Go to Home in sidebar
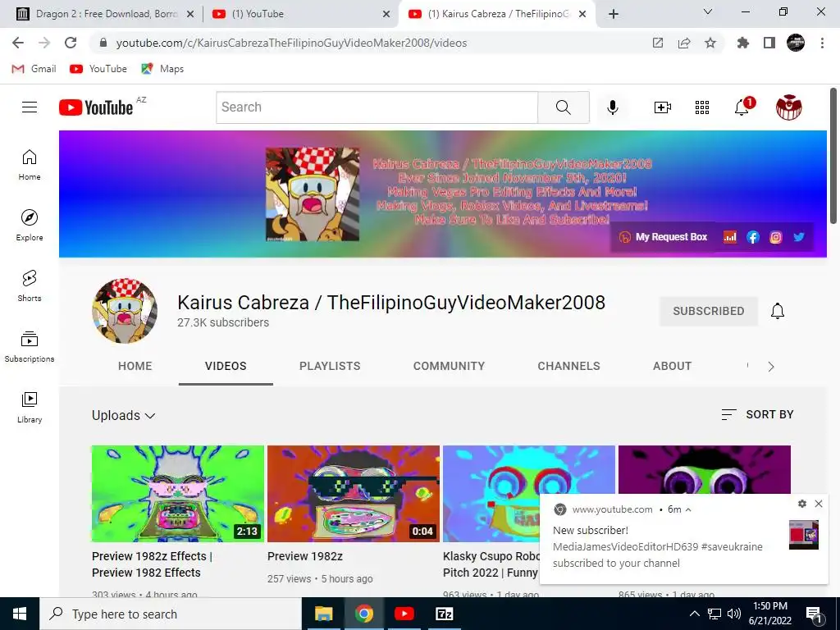 [x=30, y=164]
